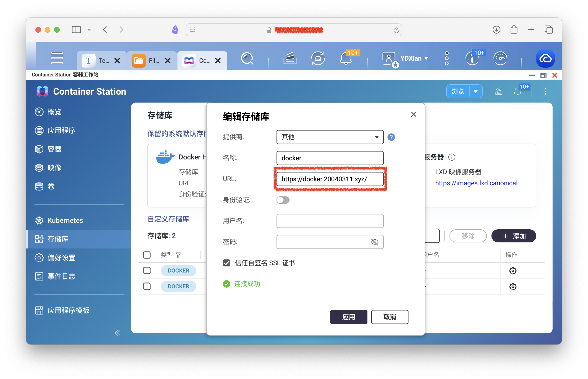Click the URL input field
Image resolution: width=588 pixels, height=379 pixels.
click(x=330, y=179)
